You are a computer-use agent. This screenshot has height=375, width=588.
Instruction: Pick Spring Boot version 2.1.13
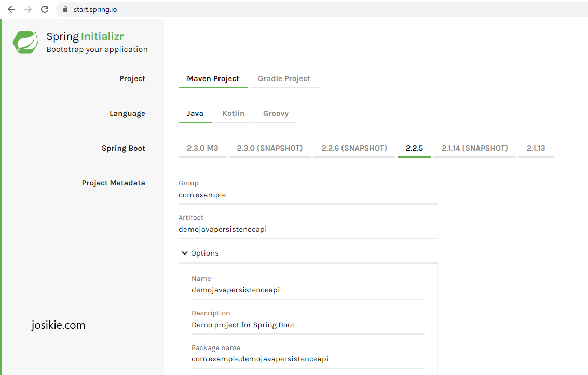click(x=536, y=148)
